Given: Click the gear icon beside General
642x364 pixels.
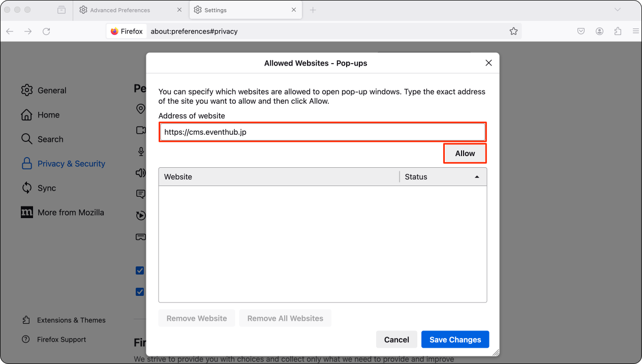Looking at the screenshot, I should point(27,90).
